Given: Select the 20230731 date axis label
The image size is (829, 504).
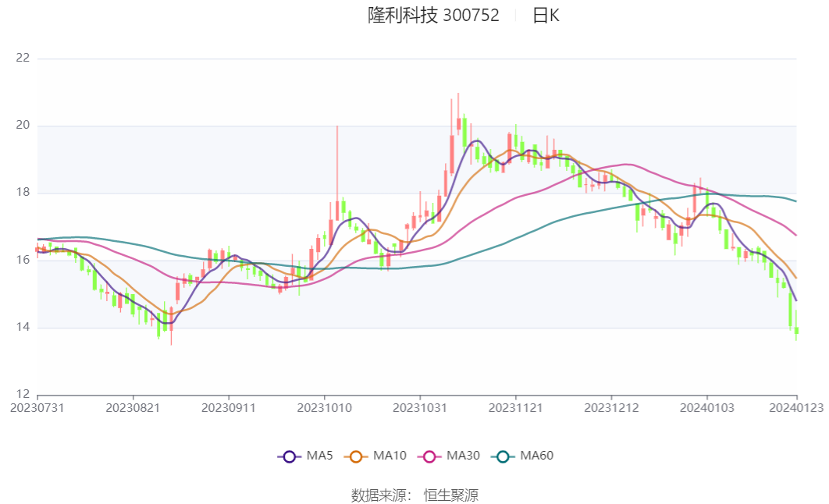Looking at the screenshot, I should point(37,408).
